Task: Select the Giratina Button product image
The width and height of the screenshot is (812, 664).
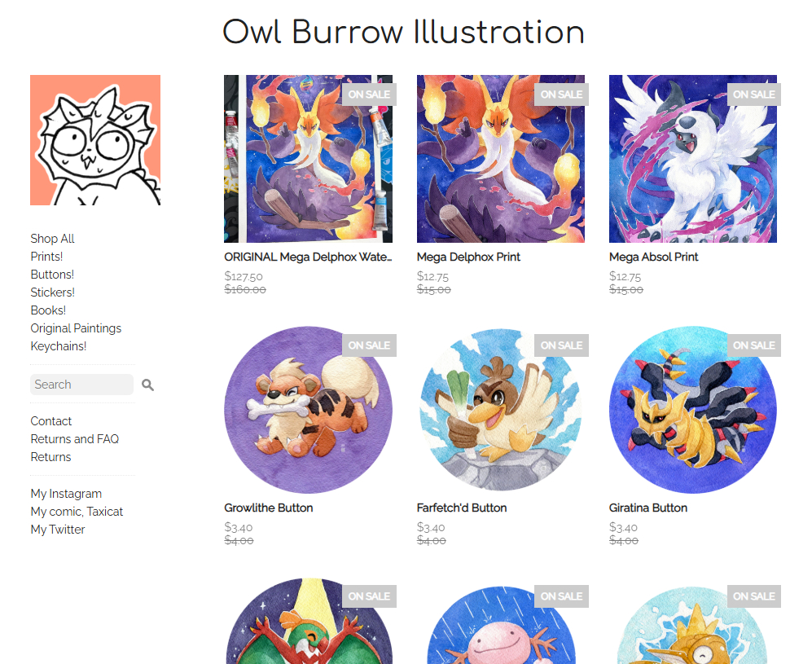Action: click(693, 410)
